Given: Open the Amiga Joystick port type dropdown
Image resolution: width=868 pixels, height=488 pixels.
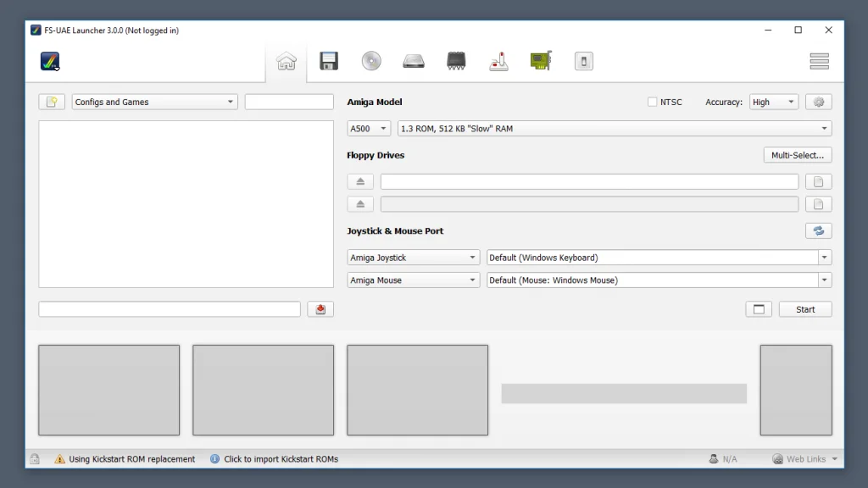Looking at the screenshot, I should (x=414, y=258).
